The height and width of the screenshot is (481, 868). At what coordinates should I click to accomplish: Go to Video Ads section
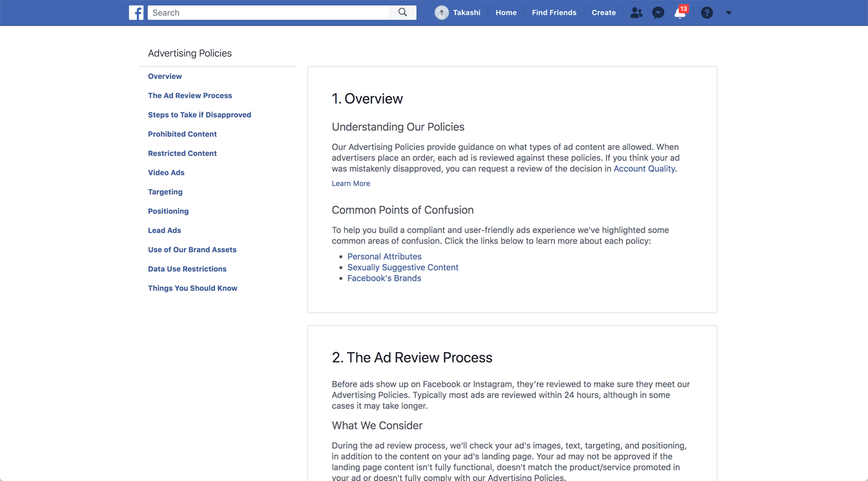coord(166,172)
